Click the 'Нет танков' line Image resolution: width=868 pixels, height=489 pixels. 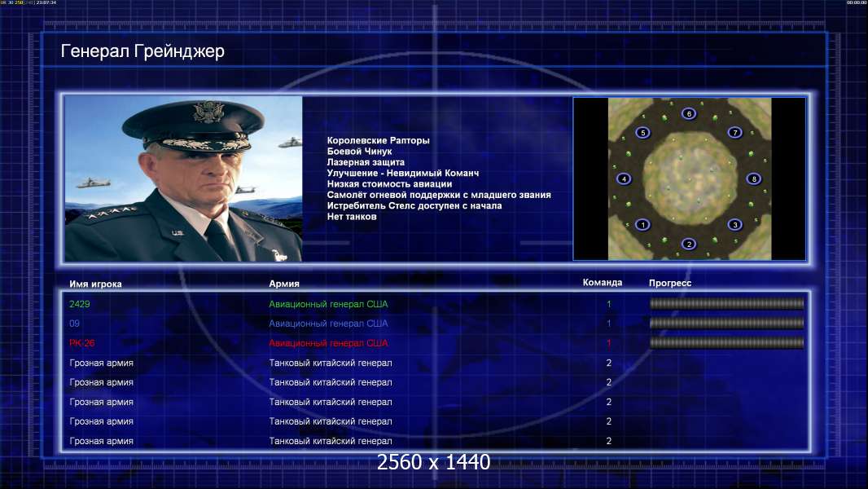tap(352, 217)
